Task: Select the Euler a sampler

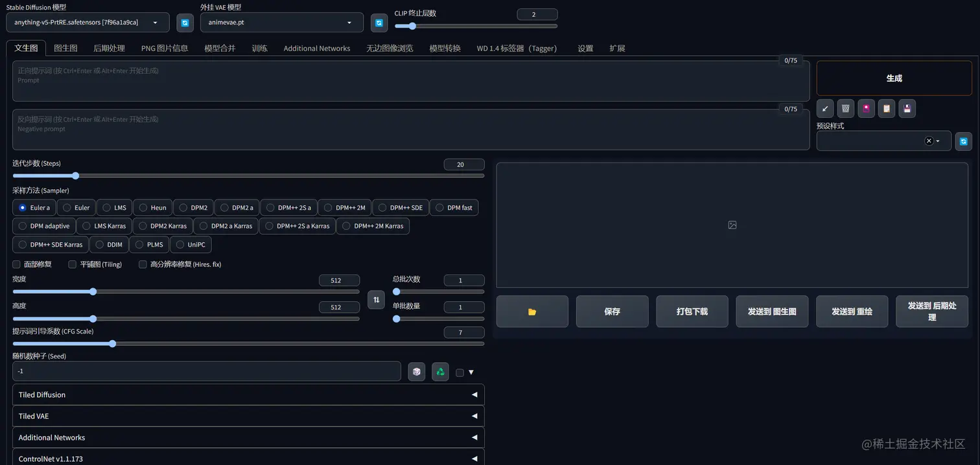Action: pyautogui.click(x=34, y=207)
